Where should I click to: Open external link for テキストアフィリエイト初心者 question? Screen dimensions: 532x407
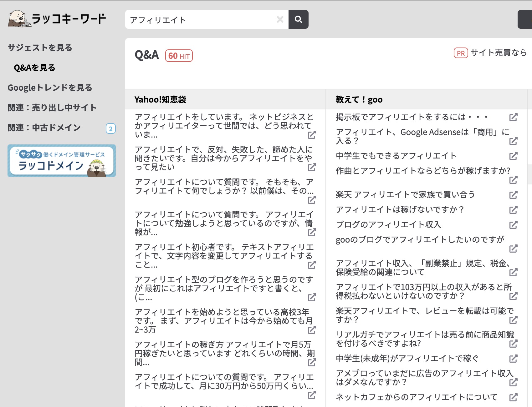tap(312, 265)
